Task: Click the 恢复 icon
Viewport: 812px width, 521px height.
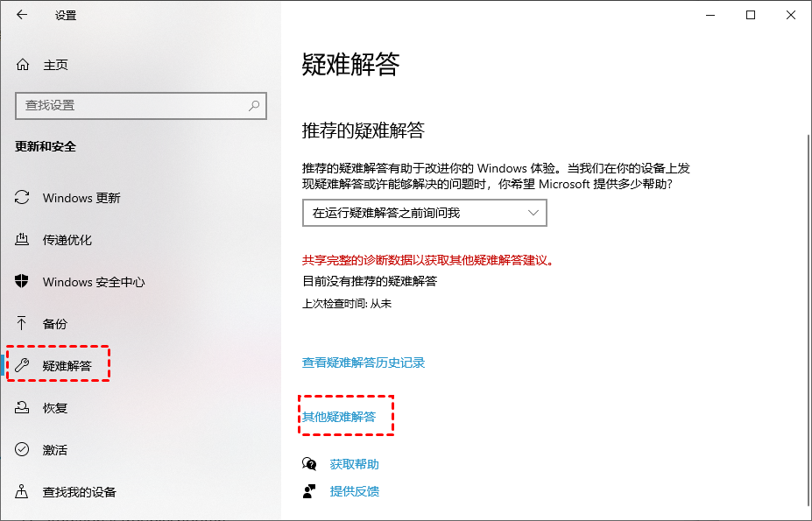Action: pyautogui.click(x=22, y=407)
